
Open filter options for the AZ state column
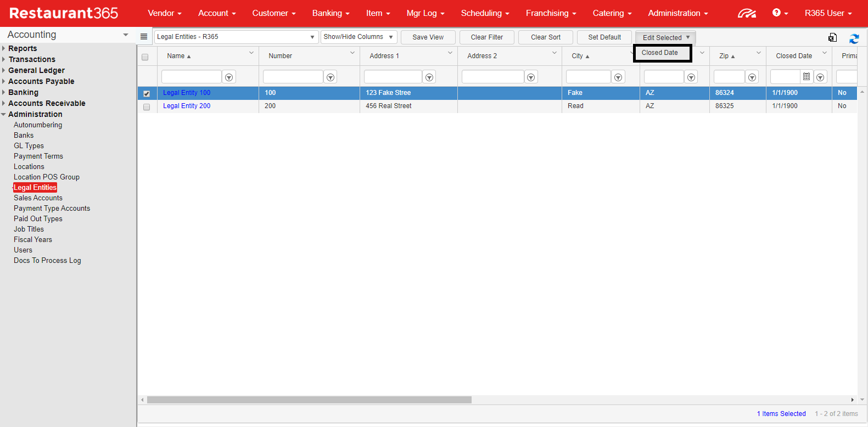tap(691, 77)
